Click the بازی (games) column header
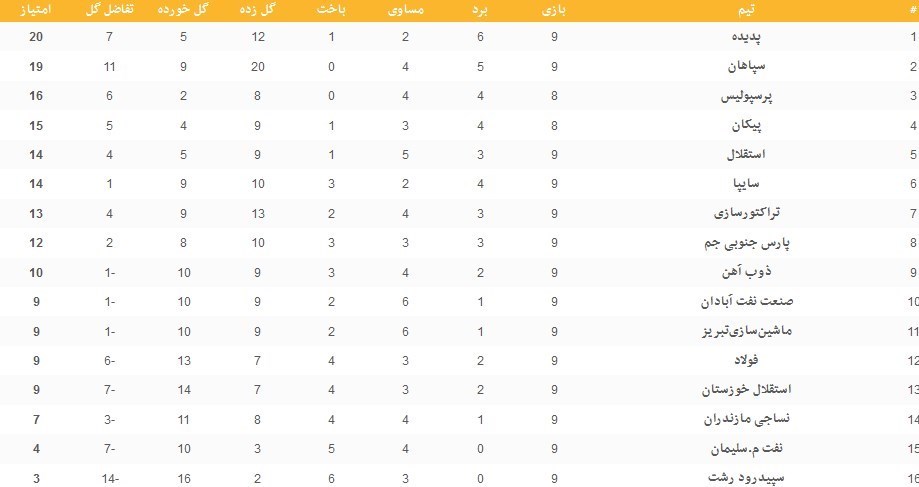The image size is (919, 487). coord(554,11)
